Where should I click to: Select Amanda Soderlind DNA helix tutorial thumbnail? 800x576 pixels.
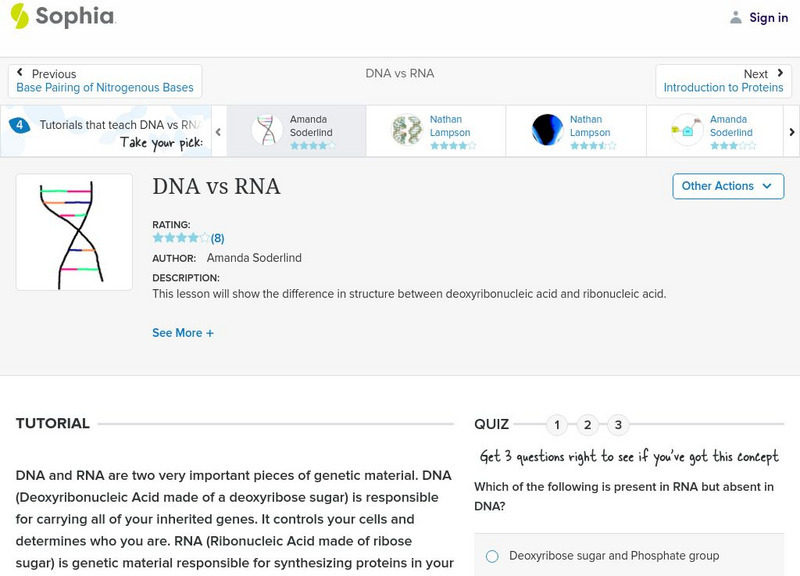coord(267,131)
